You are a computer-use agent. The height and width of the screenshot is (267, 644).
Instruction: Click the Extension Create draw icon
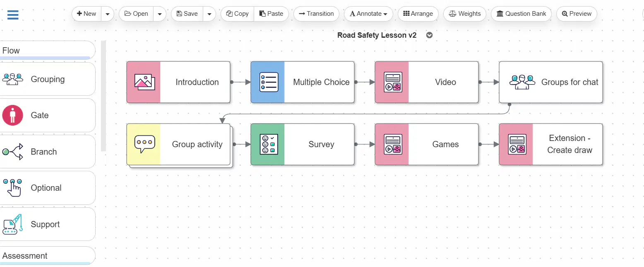coord(517,144)
